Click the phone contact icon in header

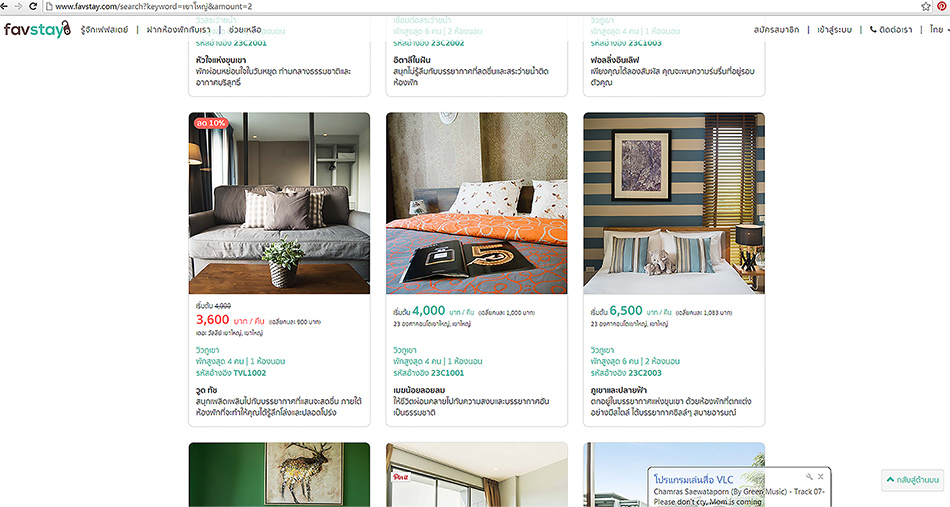click(x=873, y=29)
